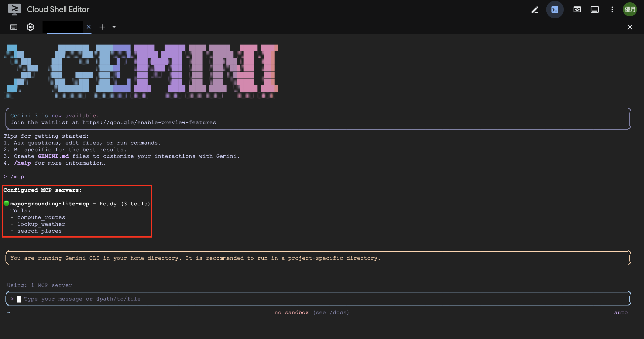Click the session window layout icon
644x339 pixels.
594,10
